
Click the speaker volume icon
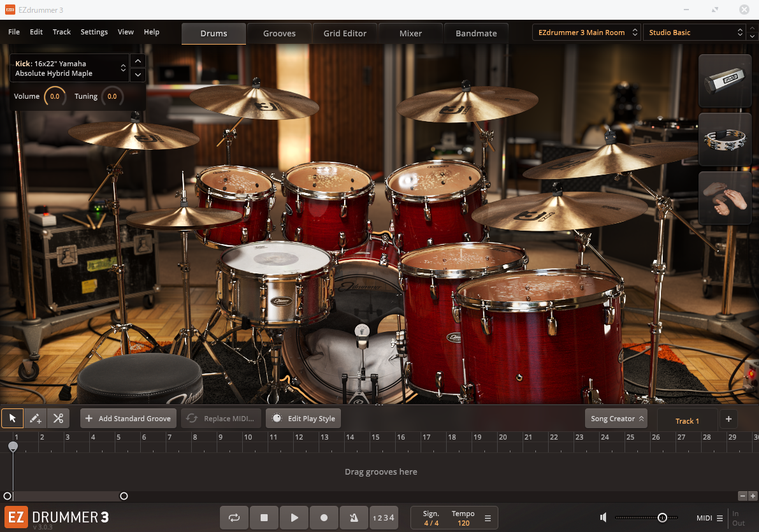click(x=604, y=518)
